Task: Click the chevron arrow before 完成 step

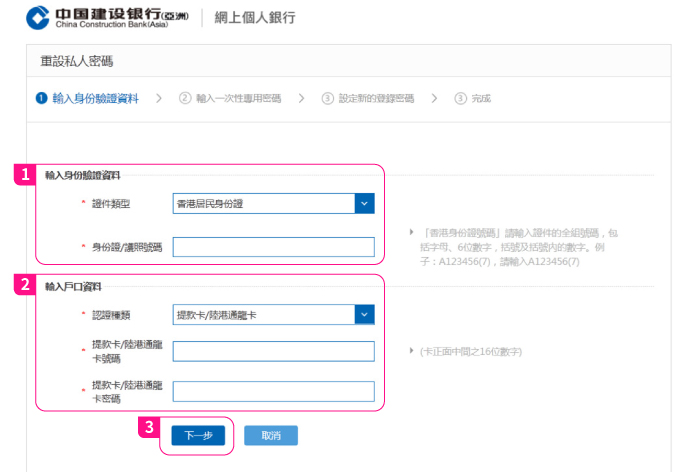Action: pyautogui.click(x=434, y=98)
